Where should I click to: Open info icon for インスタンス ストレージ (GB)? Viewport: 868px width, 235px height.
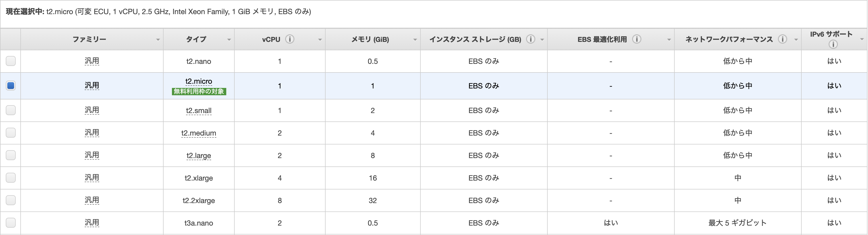(530, 39)
